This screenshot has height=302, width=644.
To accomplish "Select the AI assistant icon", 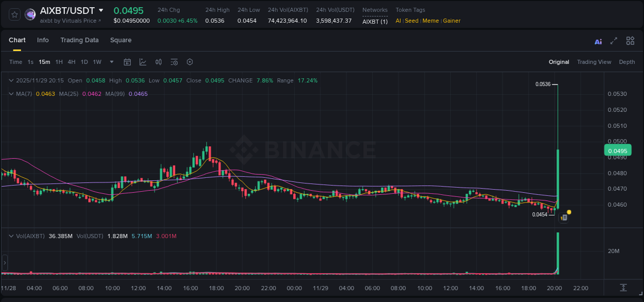I will point(598,41).
